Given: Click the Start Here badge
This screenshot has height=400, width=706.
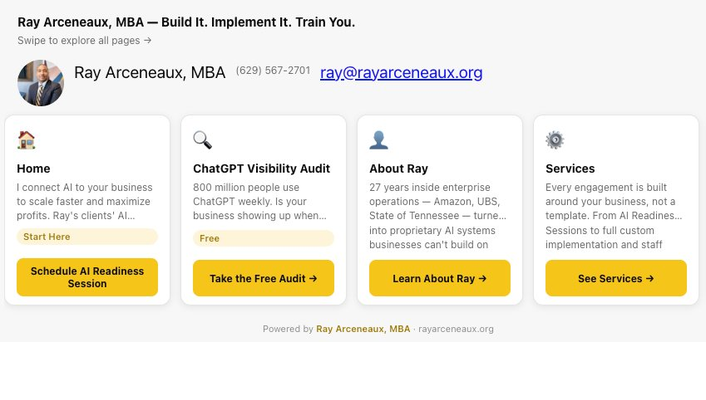Looking at the screenshot, I should point(47,237).
